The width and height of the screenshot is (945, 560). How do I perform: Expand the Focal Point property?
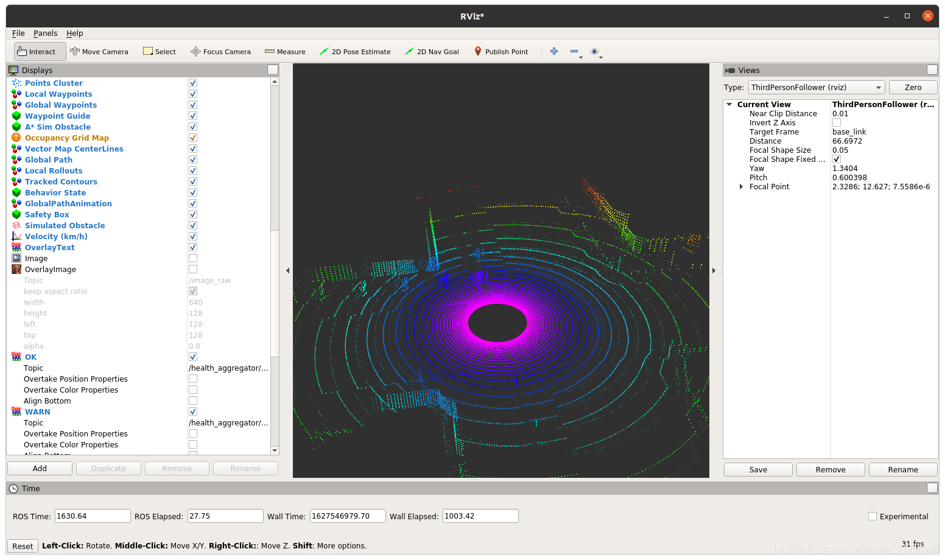click(x=740, y=186)
